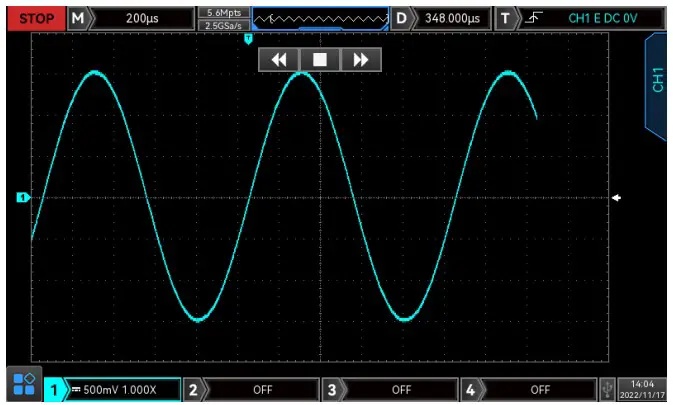
Task: Click the trigger level arrow on right edge
Action: pos(616,198)
